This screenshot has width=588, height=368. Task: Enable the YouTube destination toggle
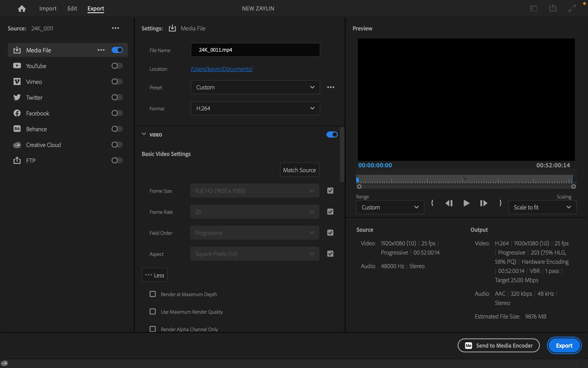tap(117, 66)
